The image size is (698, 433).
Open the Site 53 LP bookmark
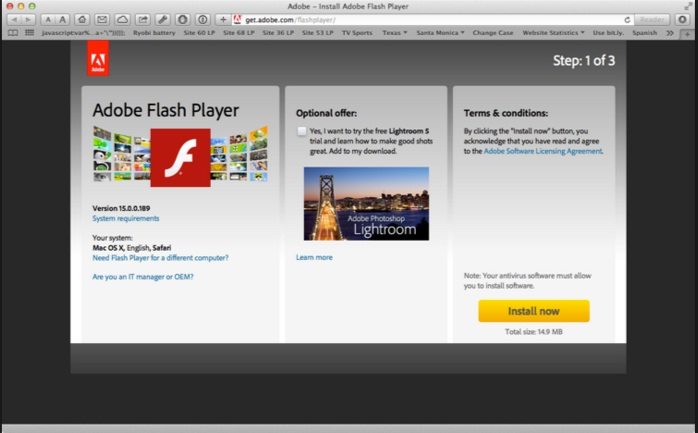(317, 33)
